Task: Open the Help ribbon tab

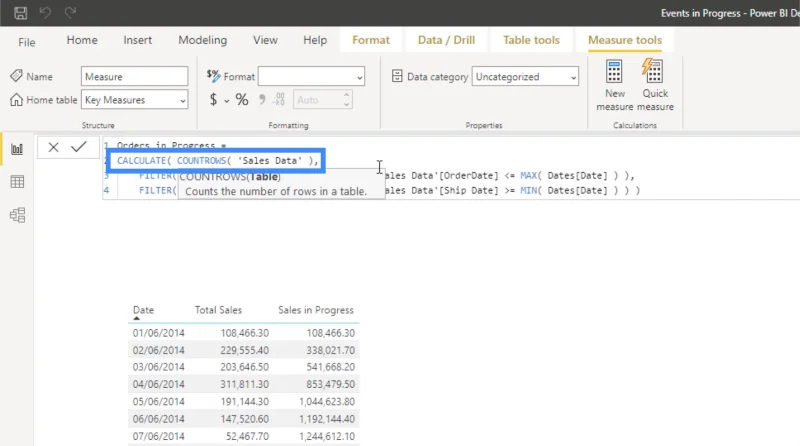Action: [315, 40]
